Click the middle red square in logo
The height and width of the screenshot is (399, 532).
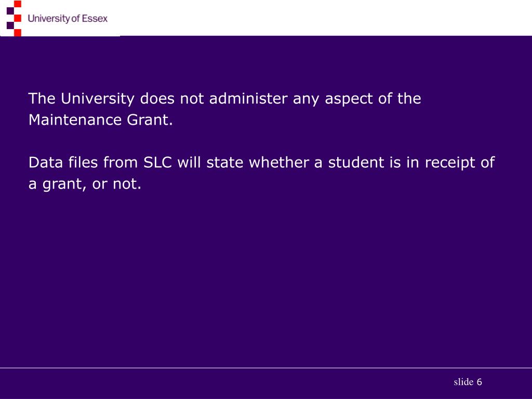[x=18, y=18]
